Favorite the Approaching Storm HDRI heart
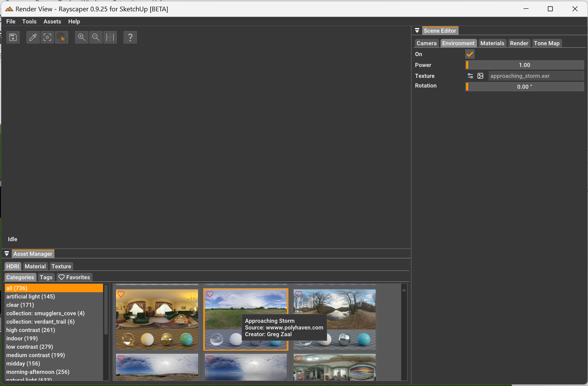 pos(210,294)
